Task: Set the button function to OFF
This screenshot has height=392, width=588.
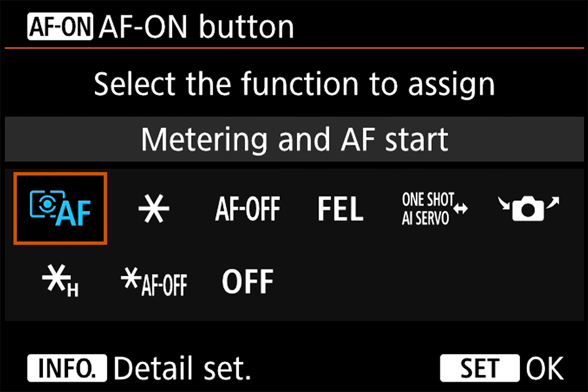Action: pyautogui.click(x=247, y=282)
